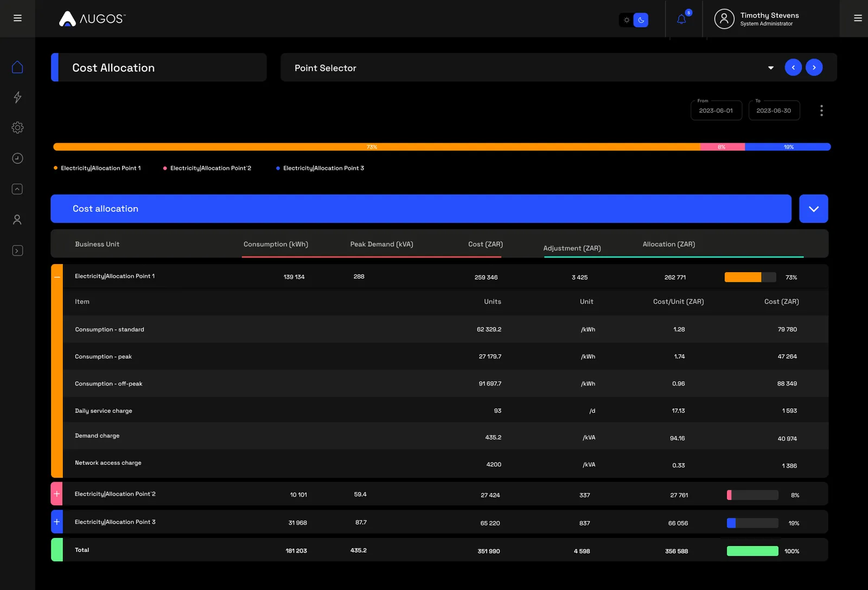Select Consumption - standard row
Image resolution: width=868 pixels, height=590 pixels.
click(x=445, y=329)
